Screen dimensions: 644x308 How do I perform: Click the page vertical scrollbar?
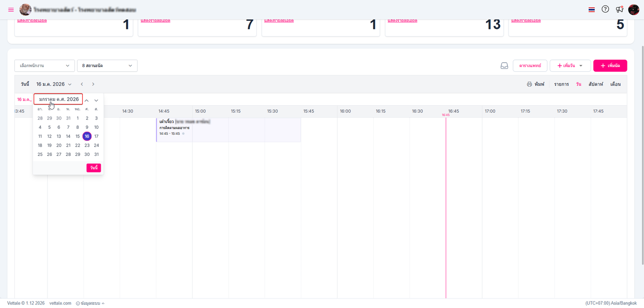tap(642, 154)
